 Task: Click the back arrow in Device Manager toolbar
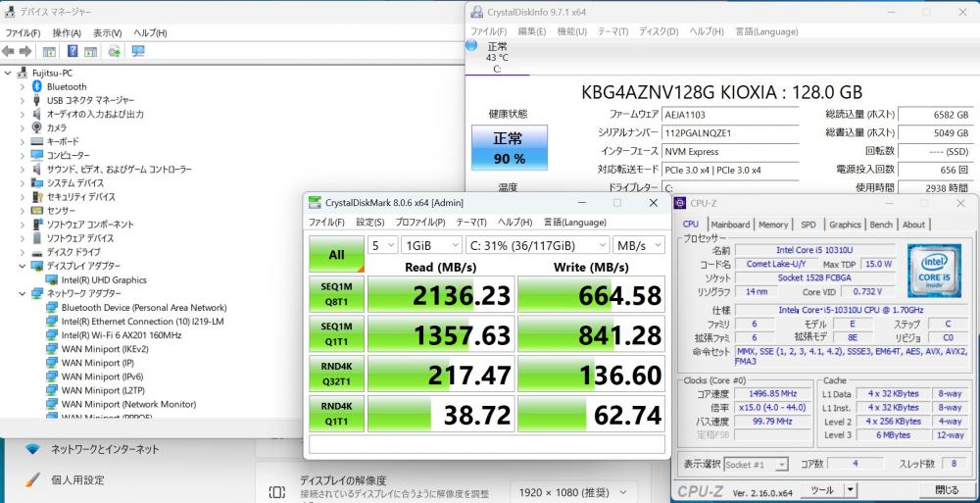(8, 51)
